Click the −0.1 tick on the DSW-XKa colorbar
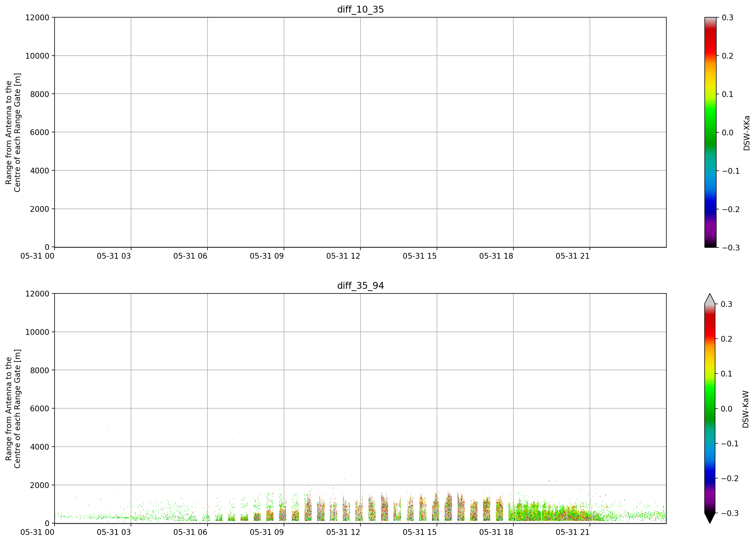Image resolution: width=756 pixels, height=542 pixels. 731,171
